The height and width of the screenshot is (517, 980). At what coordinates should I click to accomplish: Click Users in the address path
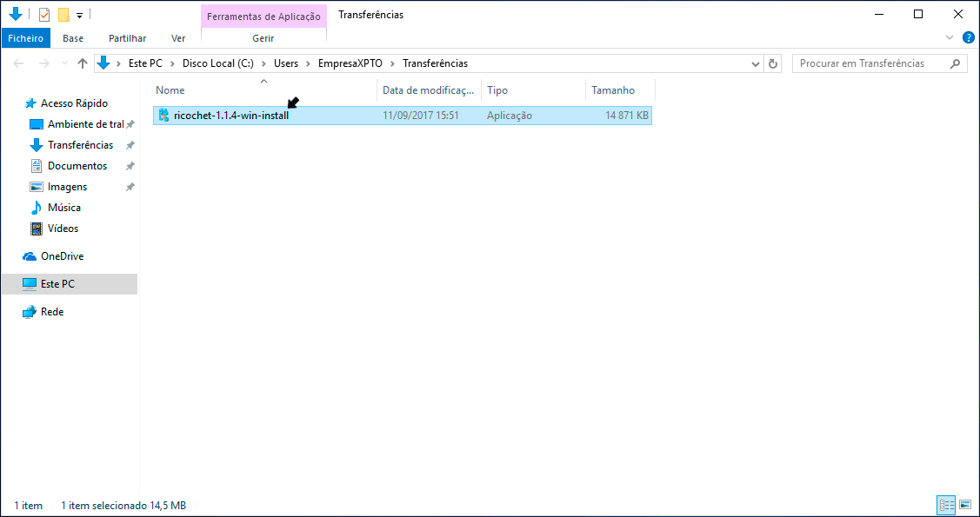pos(286,63)
